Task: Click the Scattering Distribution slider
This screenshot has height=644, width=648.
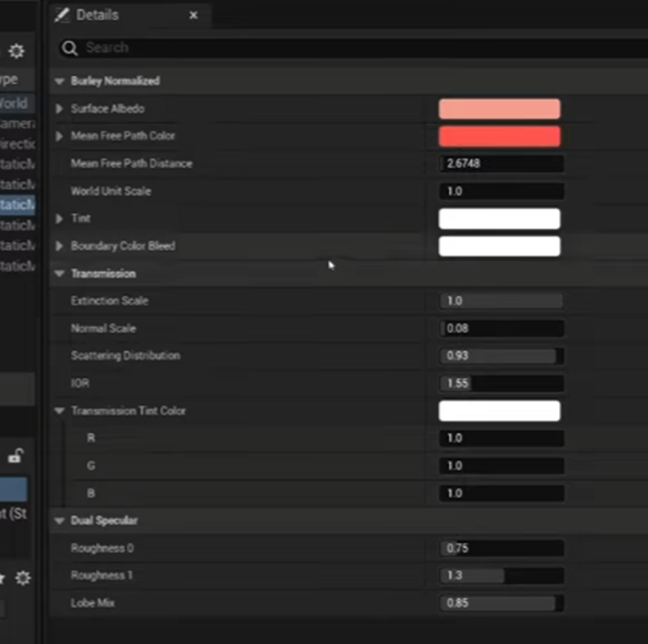Action: (x=501, y=356)
